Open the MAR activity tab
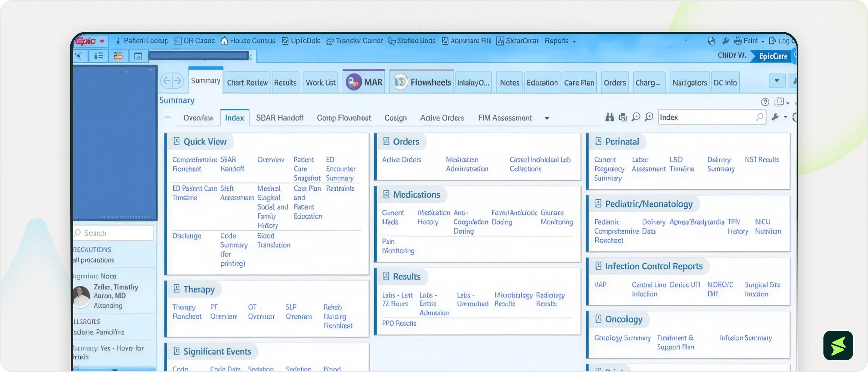Screen dimensions: 868x372 [364, 82]
